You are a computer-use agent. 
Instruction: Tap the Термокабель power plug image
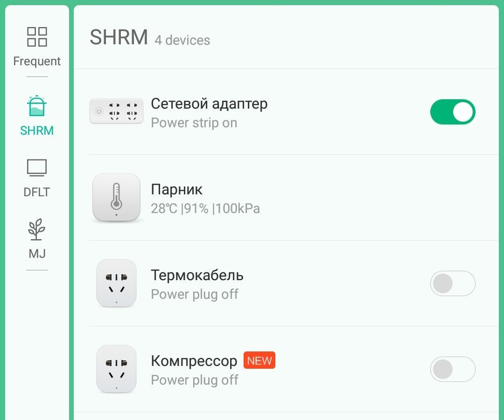(x=116, y=283)
